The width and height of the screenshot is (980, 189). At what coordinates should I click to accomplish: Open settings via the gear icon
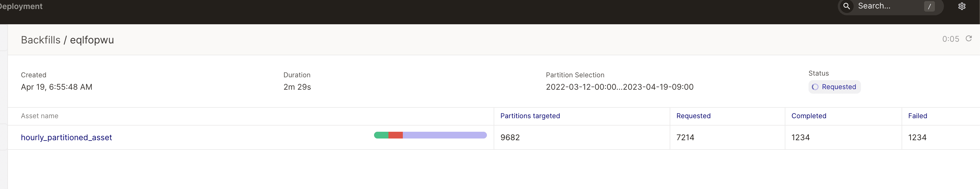962,6
